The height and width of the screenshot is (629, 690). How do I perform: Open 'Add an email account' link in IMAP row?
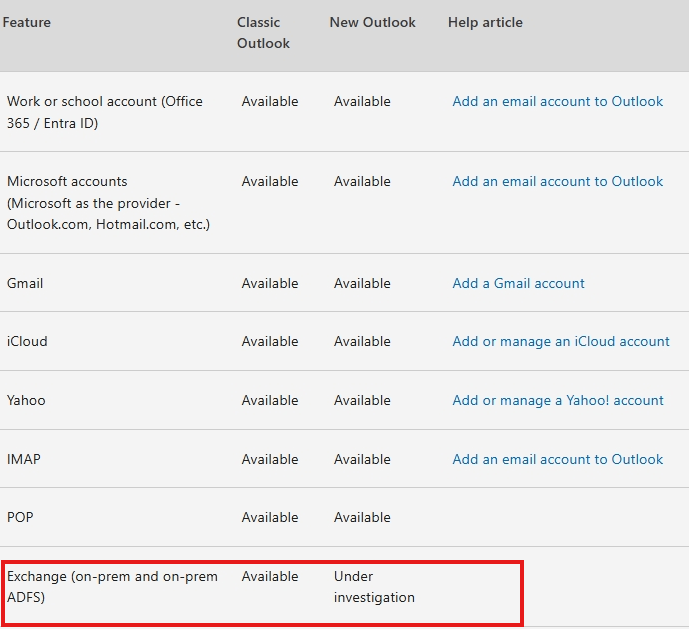click(558, 460)
